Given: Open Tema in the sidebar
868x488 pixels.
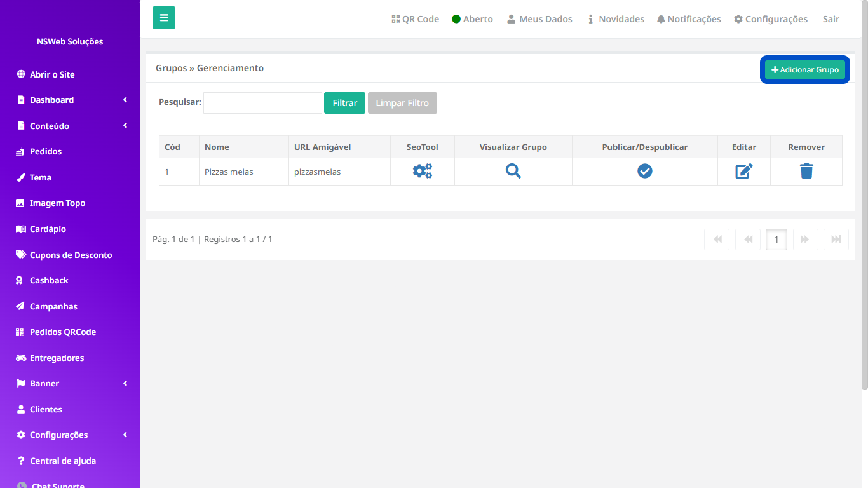Looking at the screenshot, I should (70, 177).
